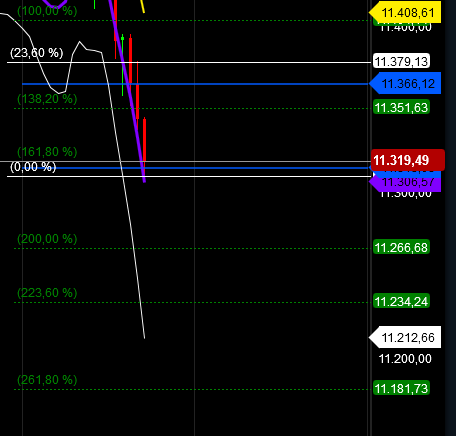456x436 pixels.
Task: Select the (23,60 %) retracement label
Action: [36, 53]
